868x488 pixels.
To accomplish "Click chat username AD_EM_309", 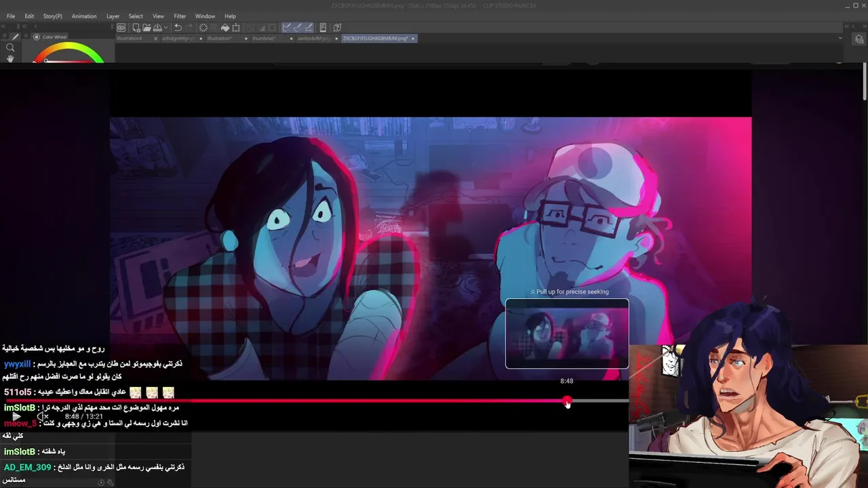I will coord(28,467).
